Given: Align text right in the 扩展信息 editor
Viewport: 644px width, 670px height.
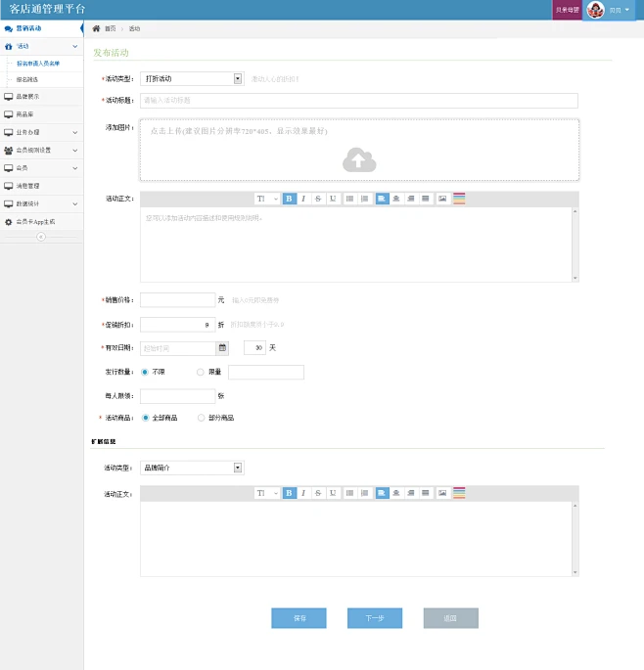Looking at the screenshot, I should point(411,493).
